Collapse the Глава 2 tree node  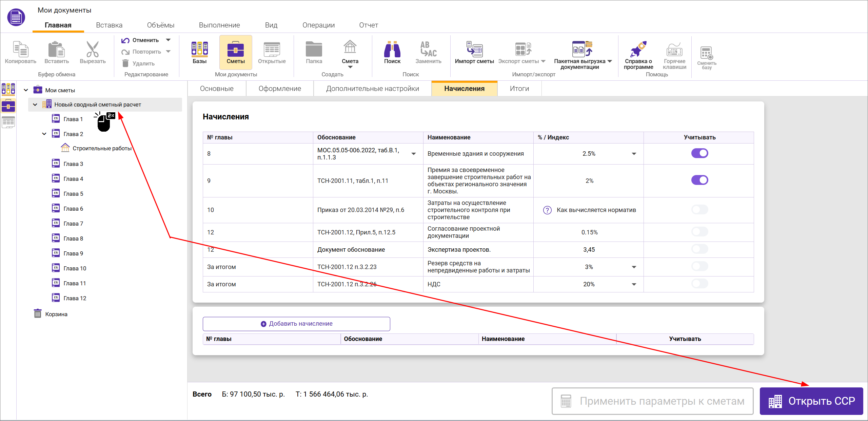(44, 134)
